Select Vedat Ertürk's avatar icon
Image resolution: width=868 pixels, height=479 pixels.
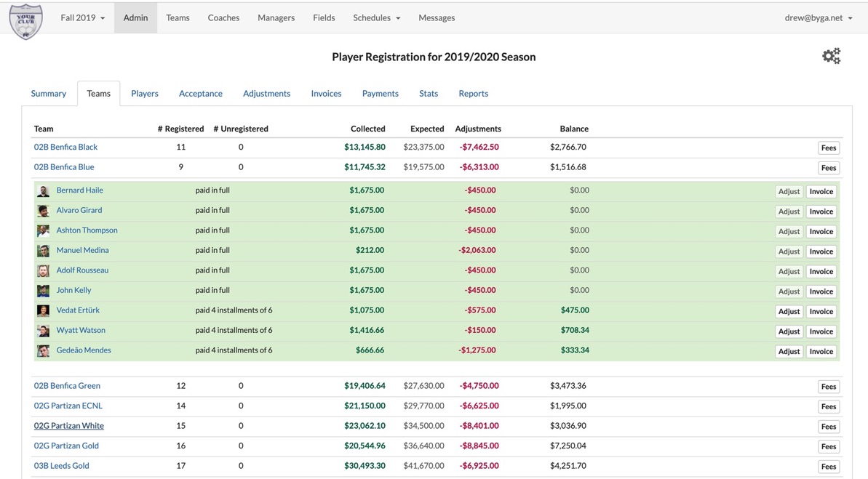44,310
